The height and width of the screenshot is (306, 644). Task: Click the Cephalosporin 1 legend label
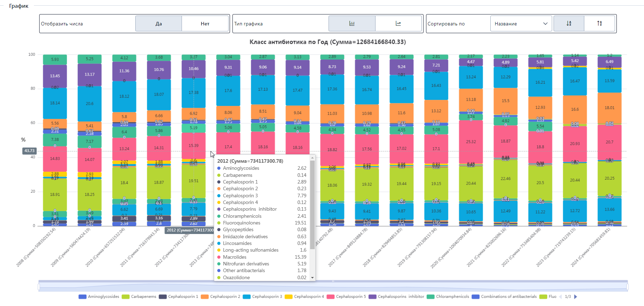(179, 296)
